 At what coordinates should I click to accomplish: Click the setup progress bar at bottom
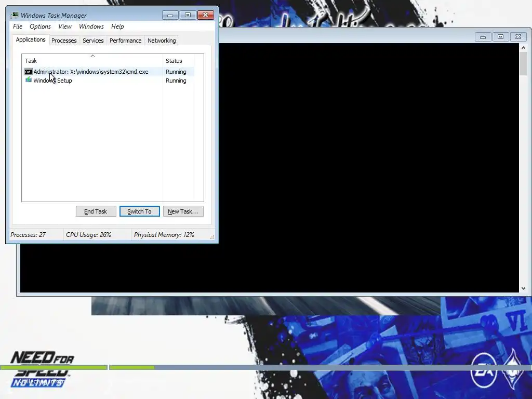coord(266,367)
